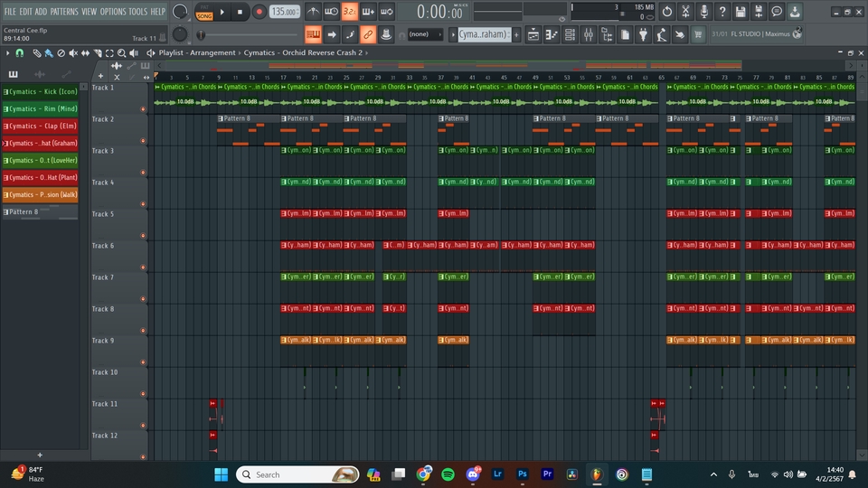Toggle the metronome button
This screenshot has height=488, width=868.
(313, 11)
